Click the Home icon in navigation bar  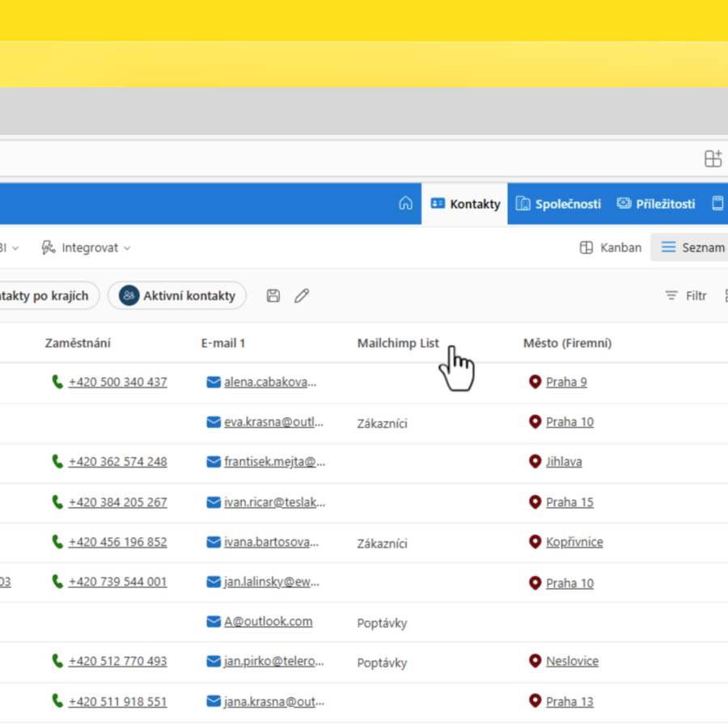405,204
